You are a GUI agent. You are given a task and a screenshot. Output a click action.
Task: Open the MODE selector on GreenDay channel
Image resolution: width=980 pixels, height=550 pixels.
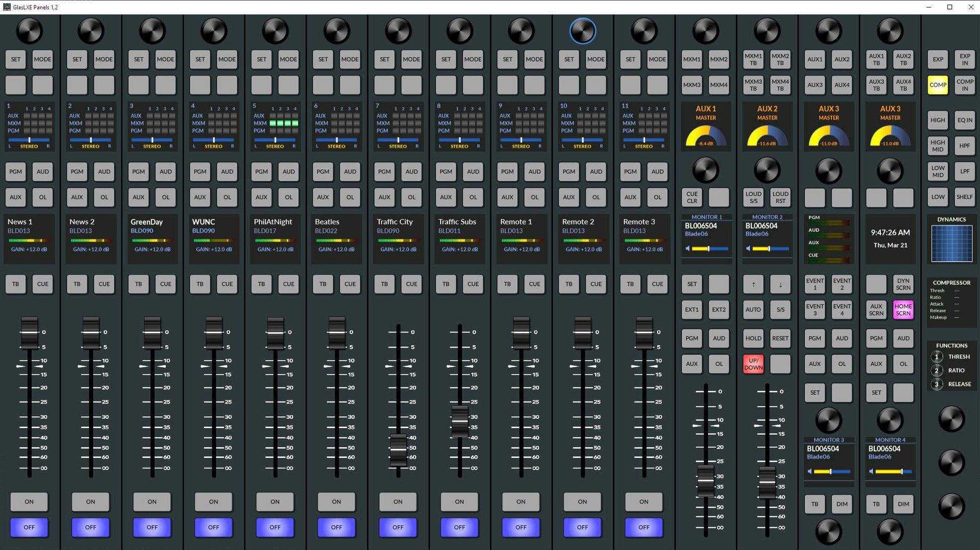[x=166, y=59]
